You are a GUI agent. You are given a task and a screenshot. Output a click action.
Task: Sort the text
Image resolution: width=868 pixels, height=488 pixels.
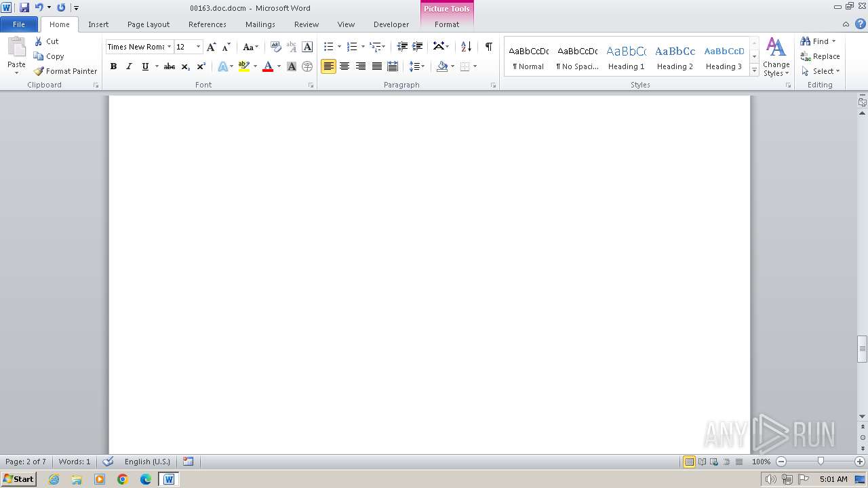coord(466,47)
